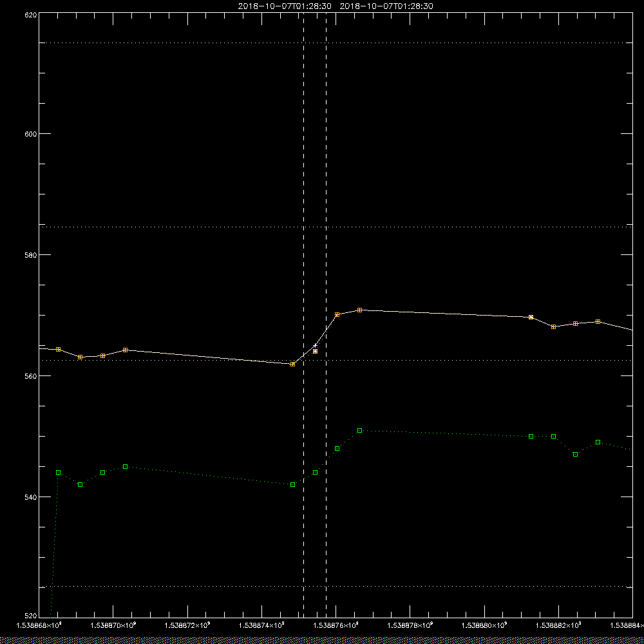Pick the peak orange data point near 571
Viewport: 644px width, 644px height.
359,310
